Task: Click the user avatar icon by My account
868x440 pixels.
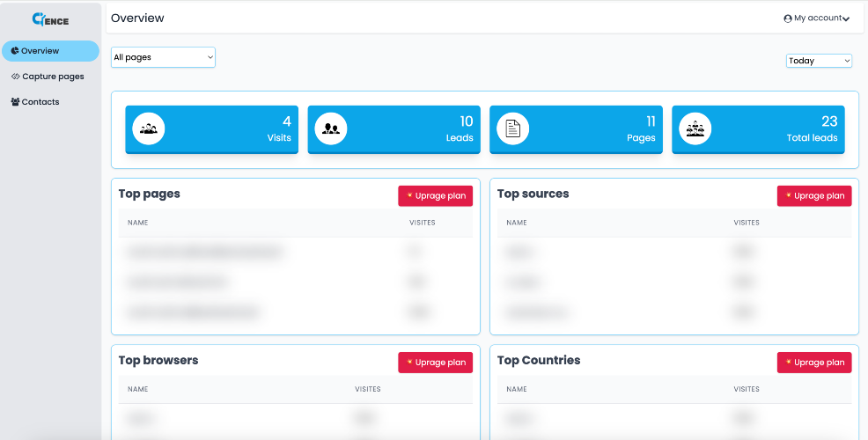Action: click(788, 18)
